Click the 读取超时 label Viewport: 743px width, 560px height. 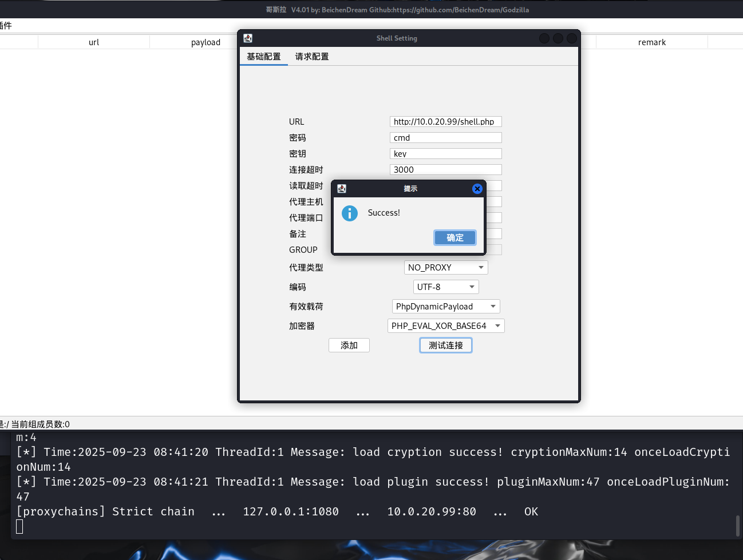(x=306, y=186)
